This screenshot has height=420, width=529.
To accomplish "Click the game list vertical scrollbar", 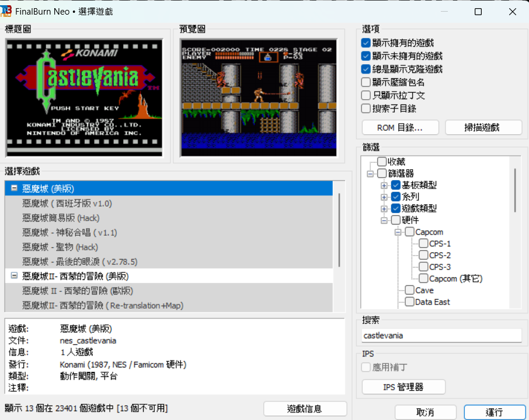I will 339,230.
